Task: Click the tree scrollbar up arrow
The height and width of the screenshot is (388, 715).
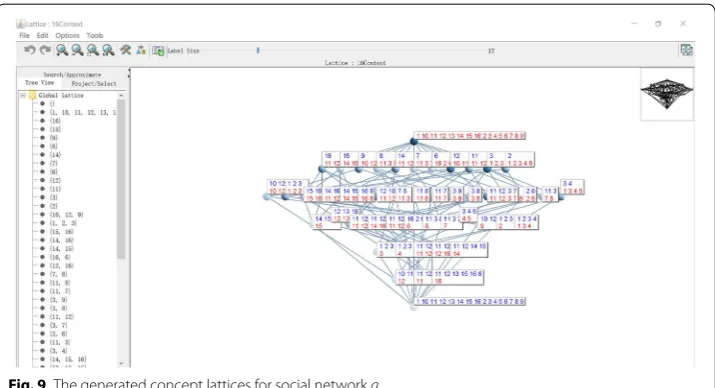Action: pyautogui.click(x=121, y=95)
